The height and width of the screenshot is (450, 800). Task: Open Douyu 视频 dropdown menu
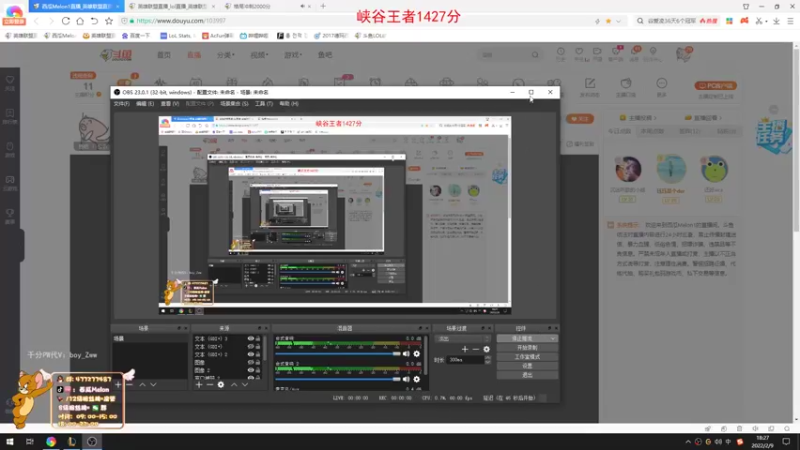click(259, 55)
